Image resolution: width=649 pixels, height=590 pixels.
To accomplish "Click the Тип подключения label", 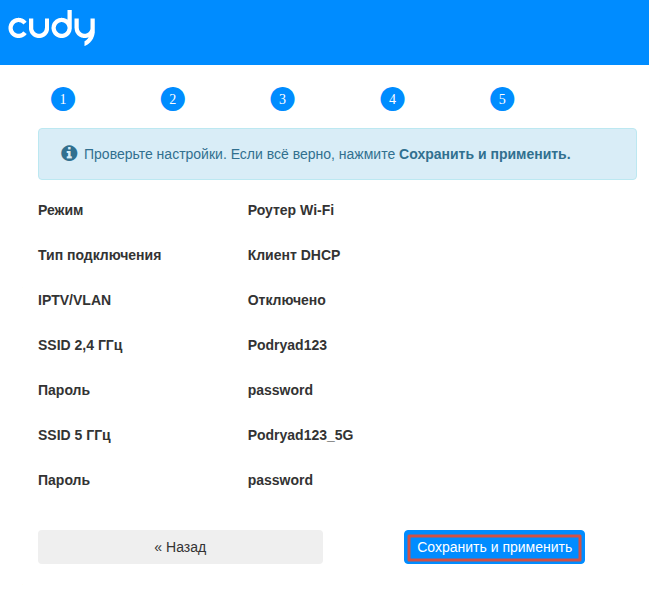I will click(99, 255).
